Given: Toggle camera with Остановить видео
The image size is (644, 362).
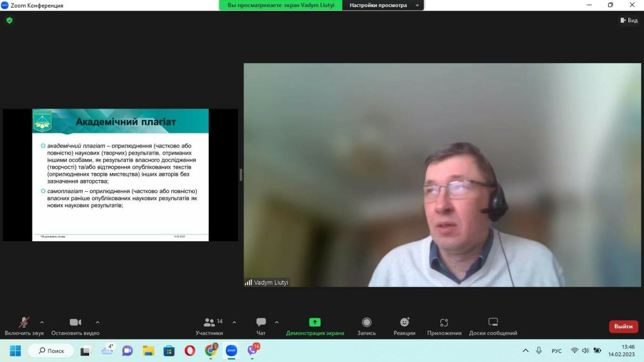Looking at the screenshot, I should (75, 322).
